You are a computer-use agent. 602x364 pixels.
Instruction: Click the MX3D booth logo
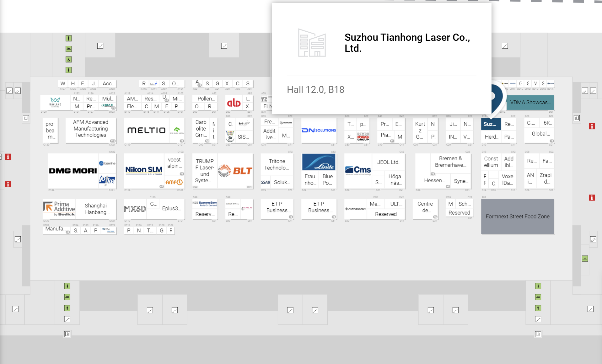[x=135, y=209]
